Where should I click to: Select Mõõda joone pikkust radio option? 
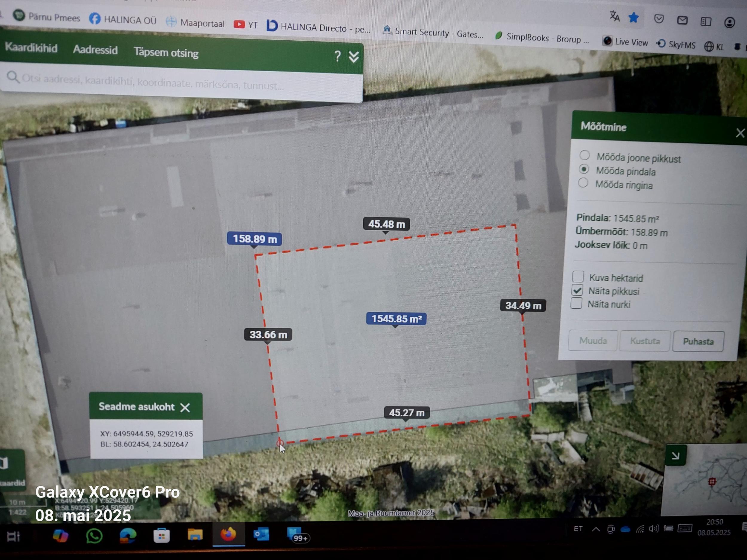click(x=584, y=155)
